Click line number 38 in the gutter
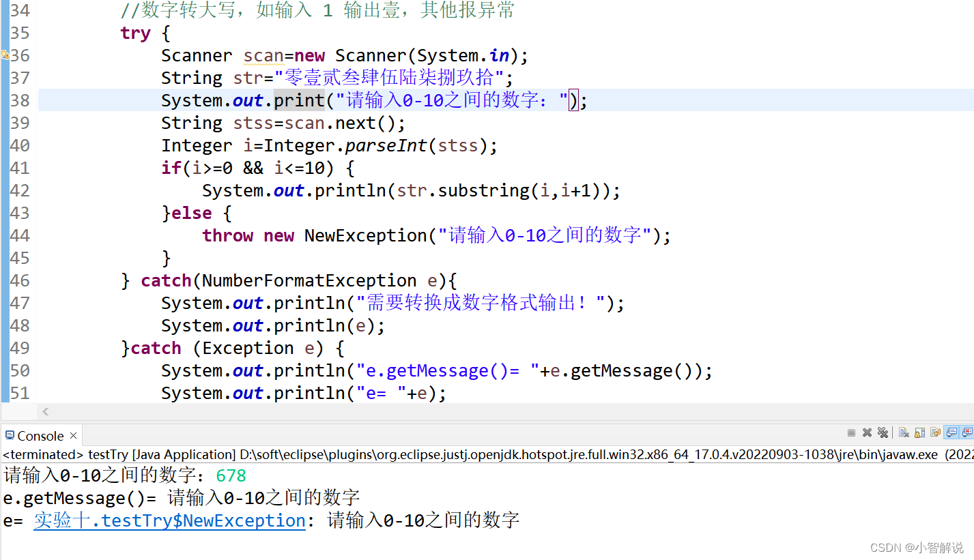Viewport: 974px width, 560px height. (20, 100)
